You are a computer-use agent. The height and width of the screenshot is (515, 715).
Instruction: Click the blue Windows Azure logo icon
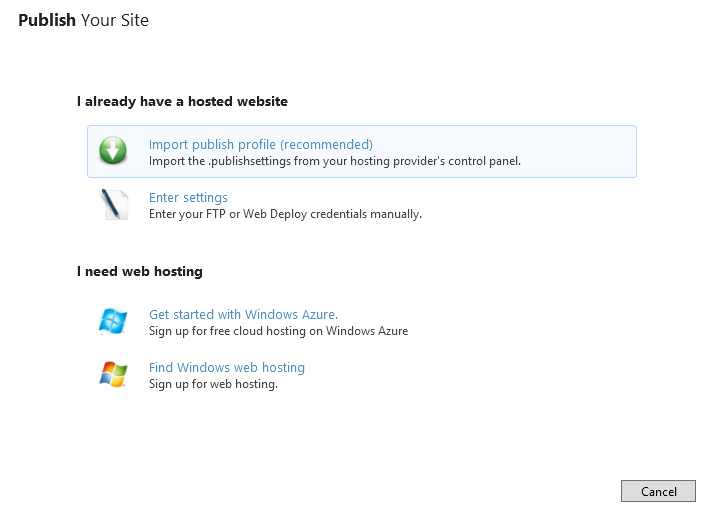[x=113, y=321]
